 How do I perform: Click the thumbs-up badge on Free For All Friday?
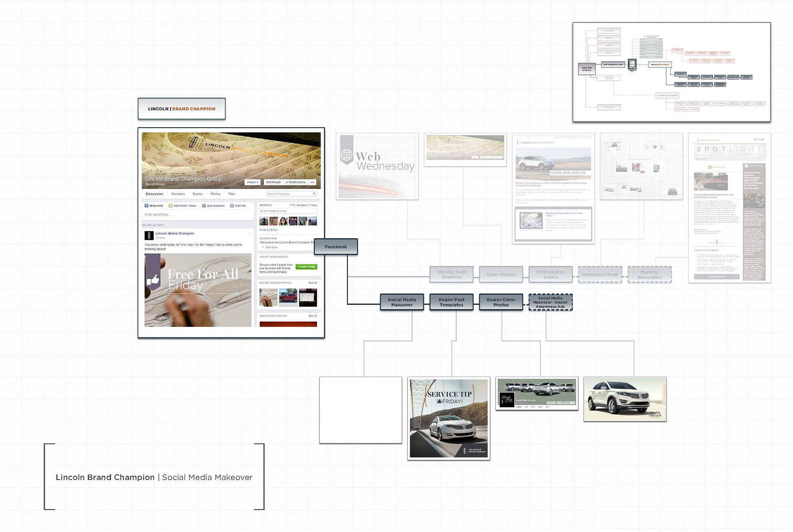(152, 279)
